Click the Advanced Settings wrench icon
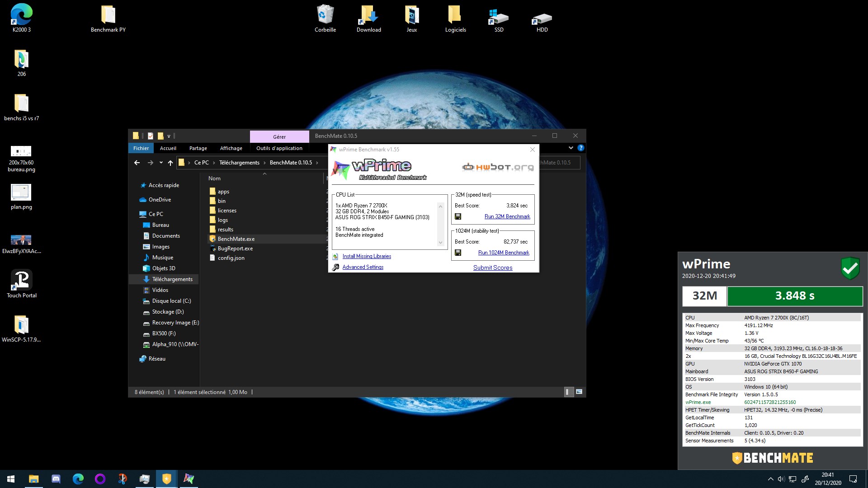Image resolution: width=868 pixels, height=488 pixels. [x=335, y=267]
